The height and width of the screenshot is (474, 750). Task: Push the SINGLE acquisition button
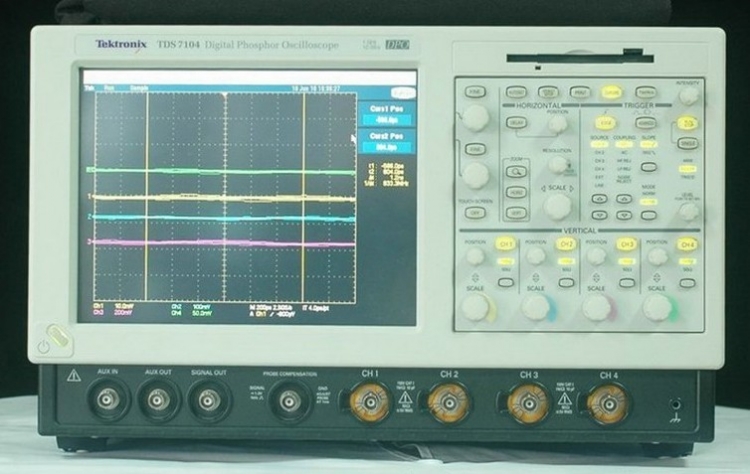[688, 143]
